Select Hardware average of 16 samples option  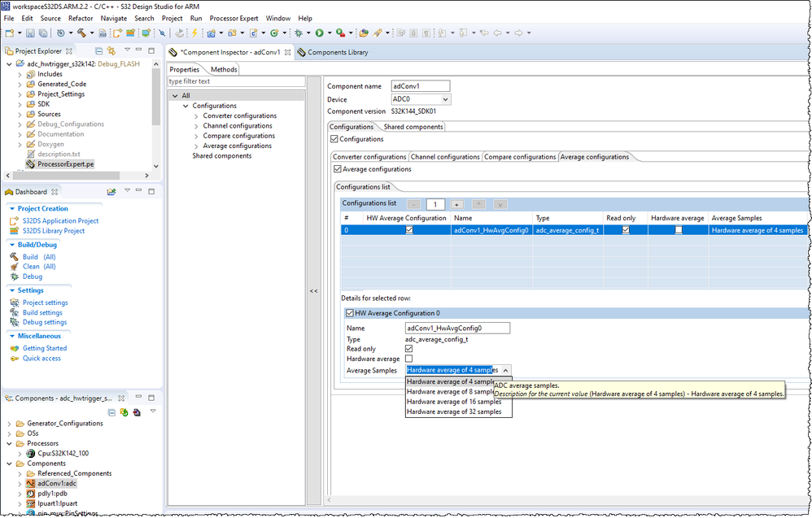(454, 402)
